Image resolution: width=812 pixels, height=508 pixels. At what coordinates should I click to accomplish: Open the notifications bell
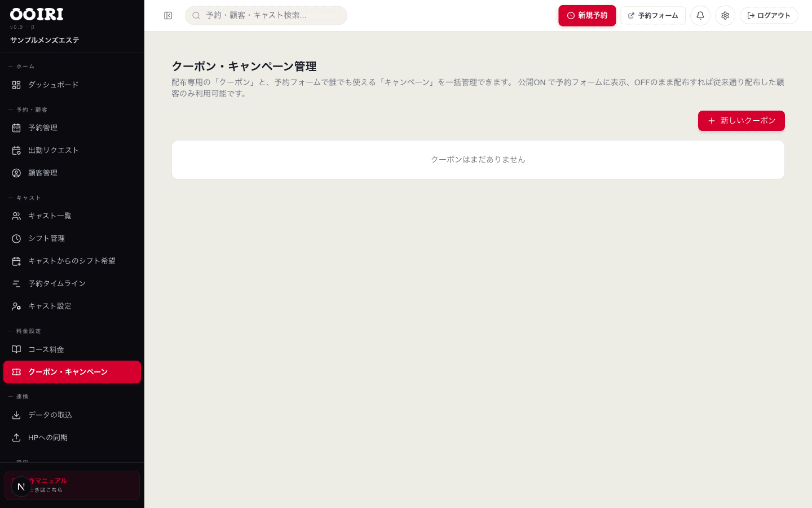click(x=700, y=16)
